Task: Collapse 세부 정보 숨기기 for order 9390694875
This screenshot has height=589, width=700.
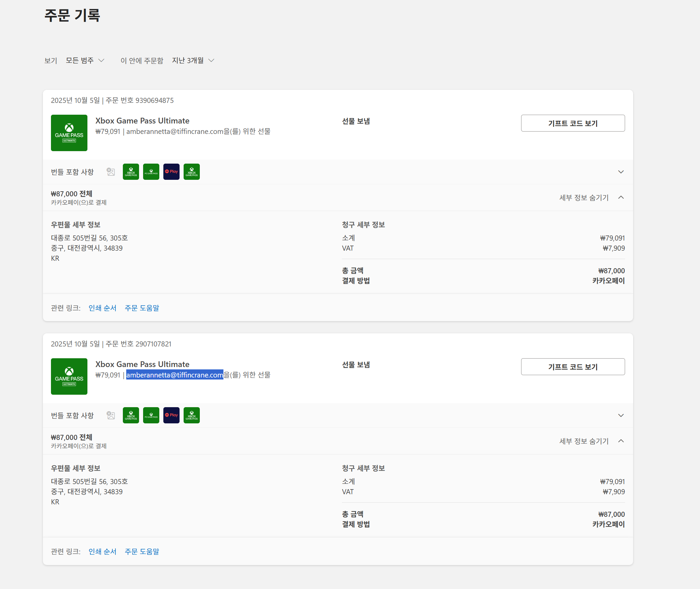Action: click(592, 198)
